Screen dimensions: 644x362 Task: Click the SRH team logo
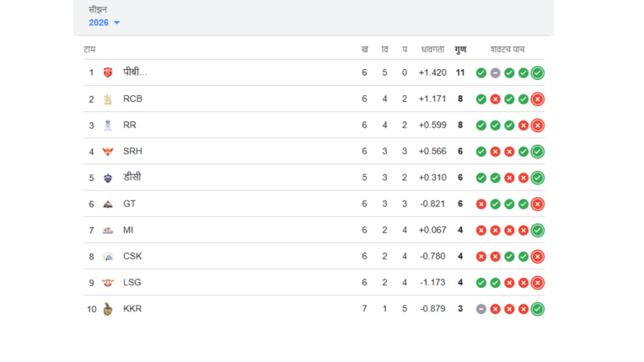tap(107, 152)
